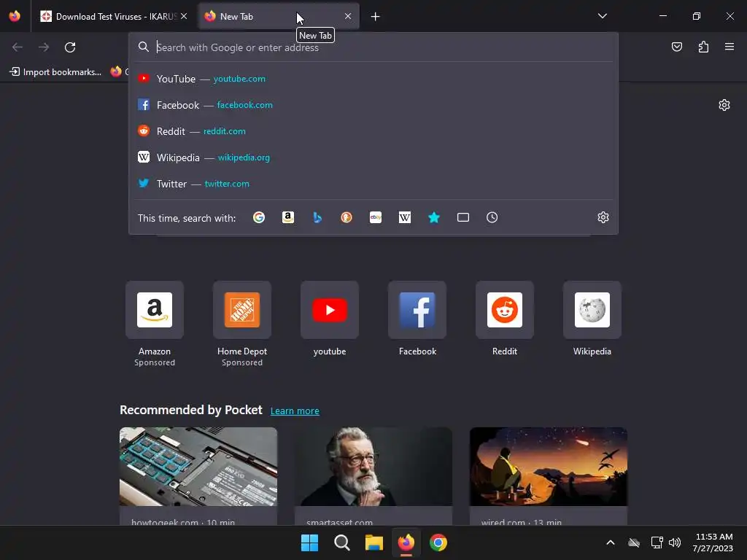The height and width of the screenshot is (560, 747).
Task: List all tabs dropdown arrow
Action: [602, 16]
